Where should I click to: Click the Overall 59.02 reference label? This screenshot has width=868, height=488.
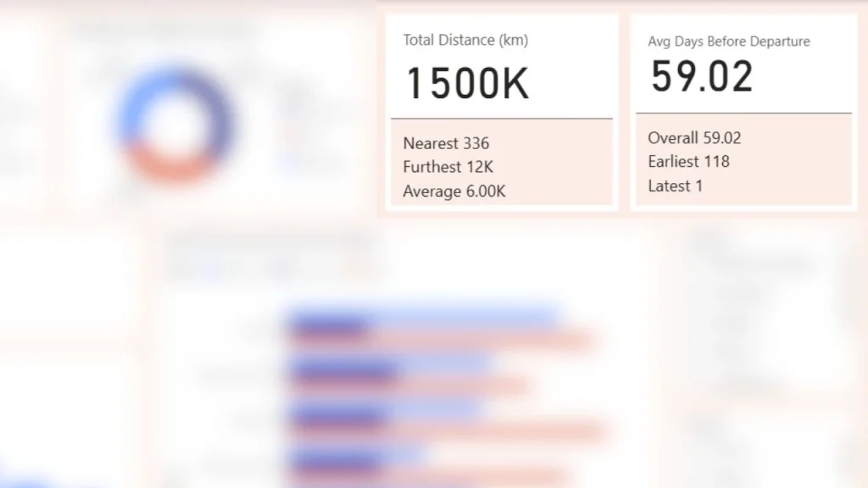tap(694, 138)
